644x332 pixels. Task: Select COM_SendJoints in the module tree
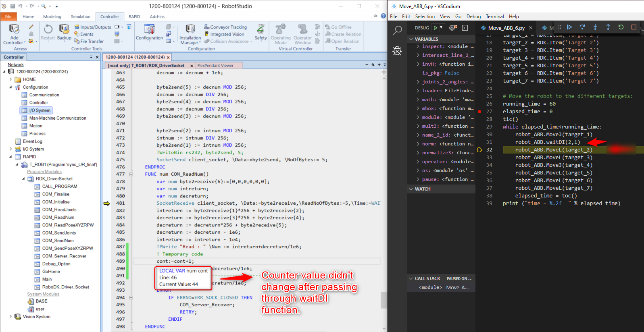click(x=59, y=233)
